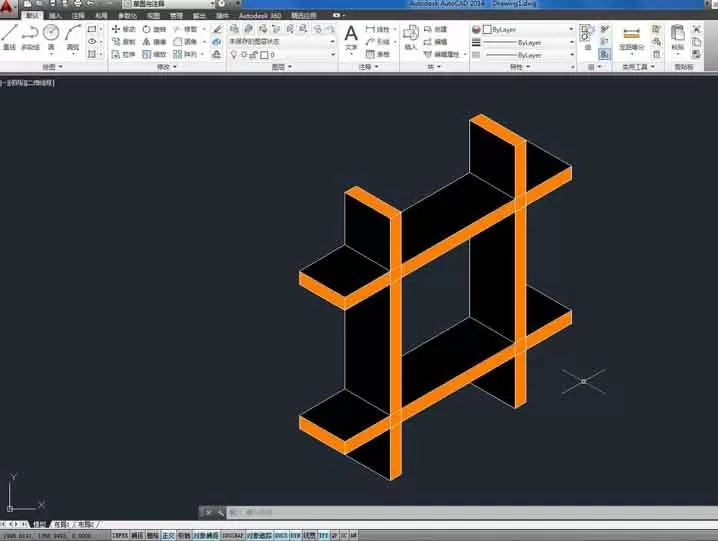Click the Mirror (镜像) tool
This screenshot has width=718, height=541.
tap(154, 42)
